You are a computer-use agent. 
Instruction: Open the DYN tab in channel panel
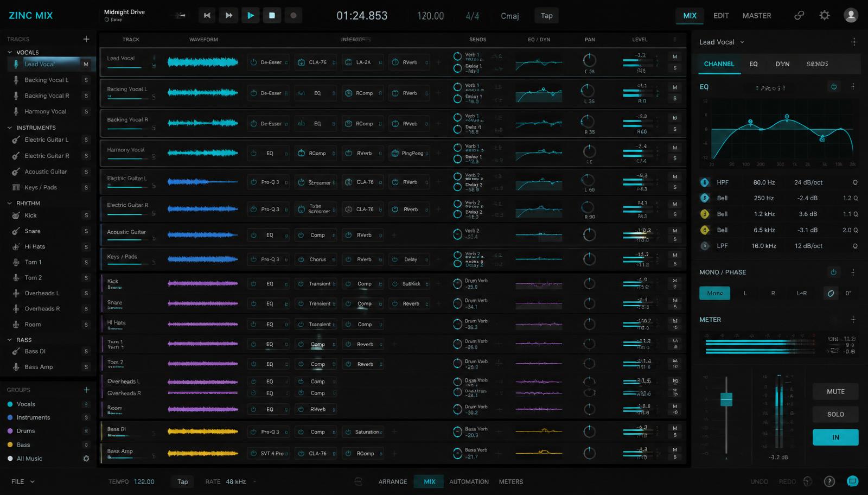click(782, 64)
